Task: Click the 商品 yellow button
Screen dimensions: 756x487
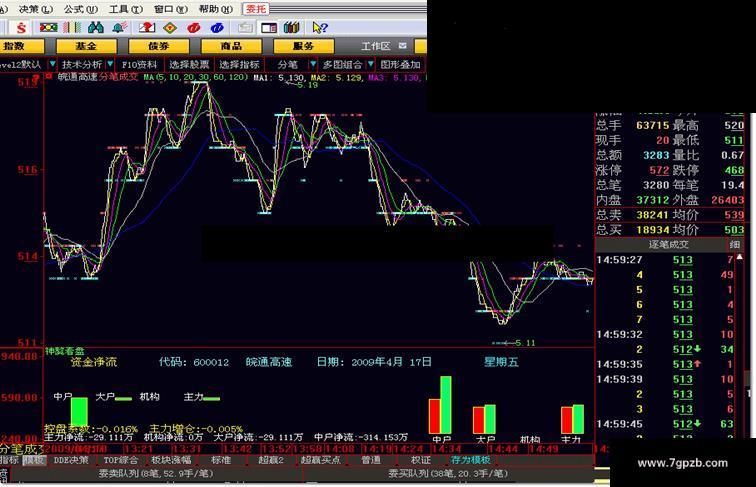Action: click(x=231, y=46)
